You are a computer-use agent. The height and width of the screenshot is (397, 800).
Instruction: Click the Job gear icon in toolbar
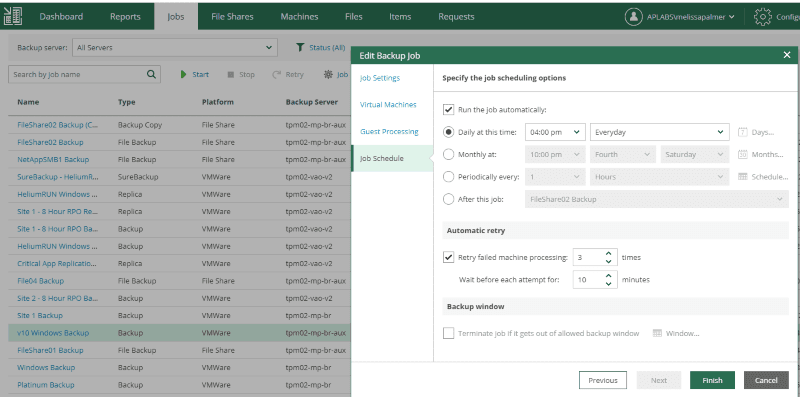pyautogui.click(x=328, y=75)
